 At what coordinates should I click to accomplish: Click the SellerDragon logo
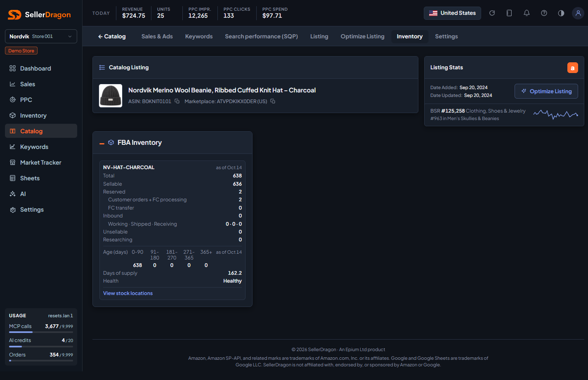(x=40, y=15)
